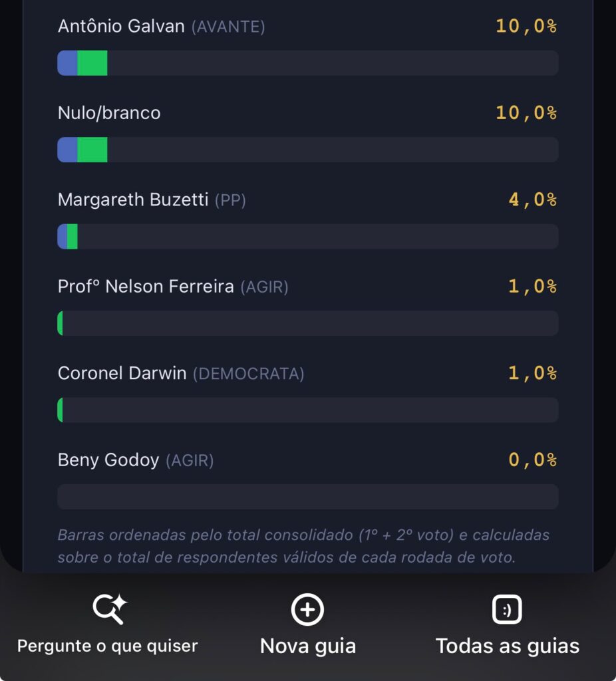
Task: Tap the smiley tabs icon
Action: 507,609
